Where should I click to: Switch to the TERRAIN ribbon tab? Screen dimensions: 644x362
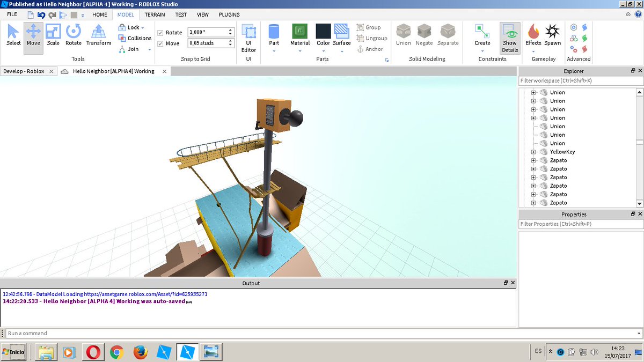pyautogui.click(x=155, y=14)
